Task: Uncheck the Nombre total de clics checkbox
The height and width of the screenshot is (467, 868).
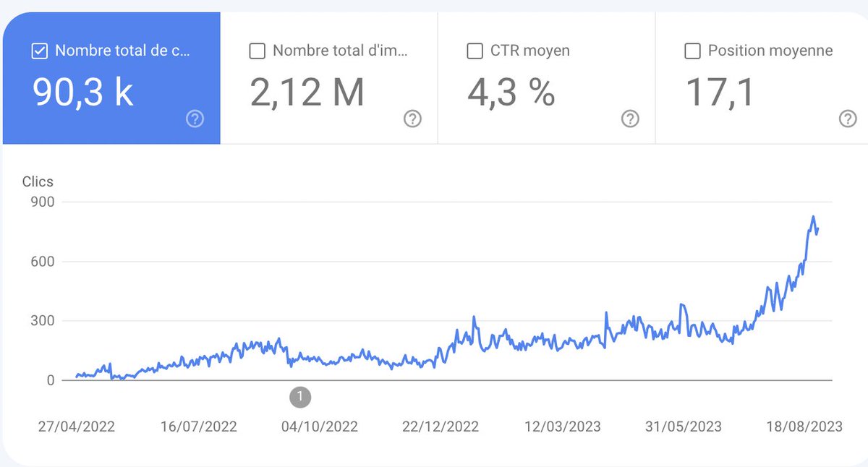Action: coord(40,51)
